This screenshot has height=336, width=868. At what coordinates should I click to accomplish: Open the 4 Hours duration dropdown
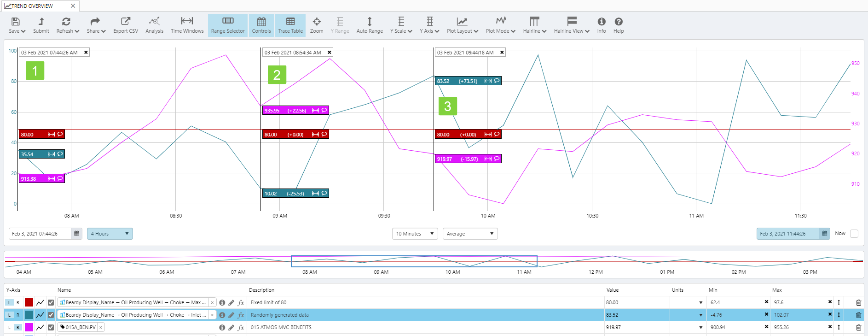[x=110, y=234]
